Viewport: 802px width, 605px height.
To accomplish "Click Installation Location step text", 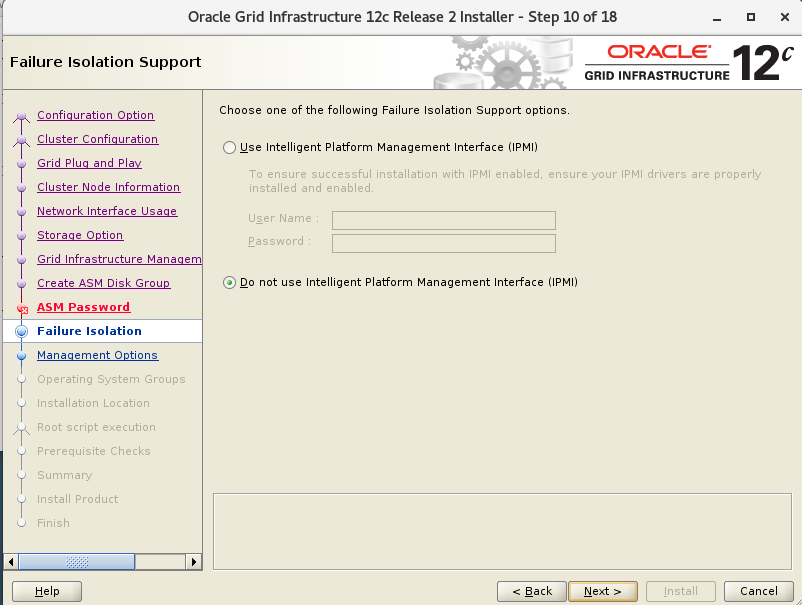I will (93, 404).
